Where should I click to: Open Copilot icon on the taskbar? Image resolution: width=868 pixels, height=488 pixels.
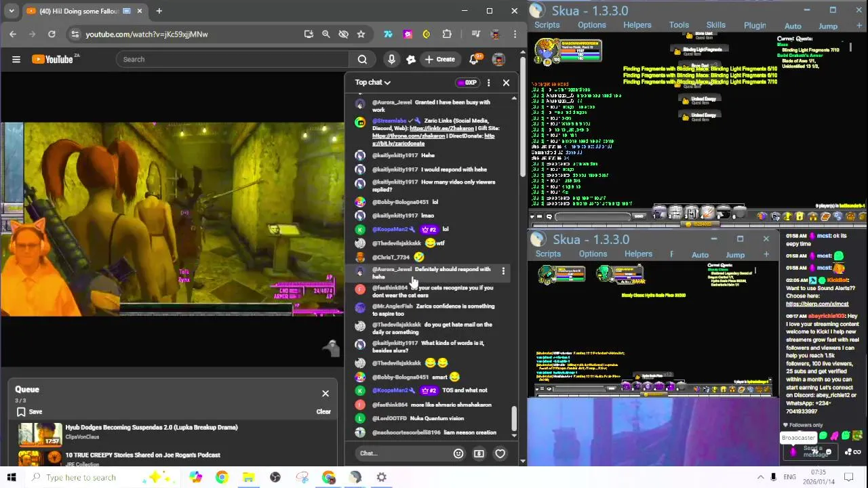[195, 477]
